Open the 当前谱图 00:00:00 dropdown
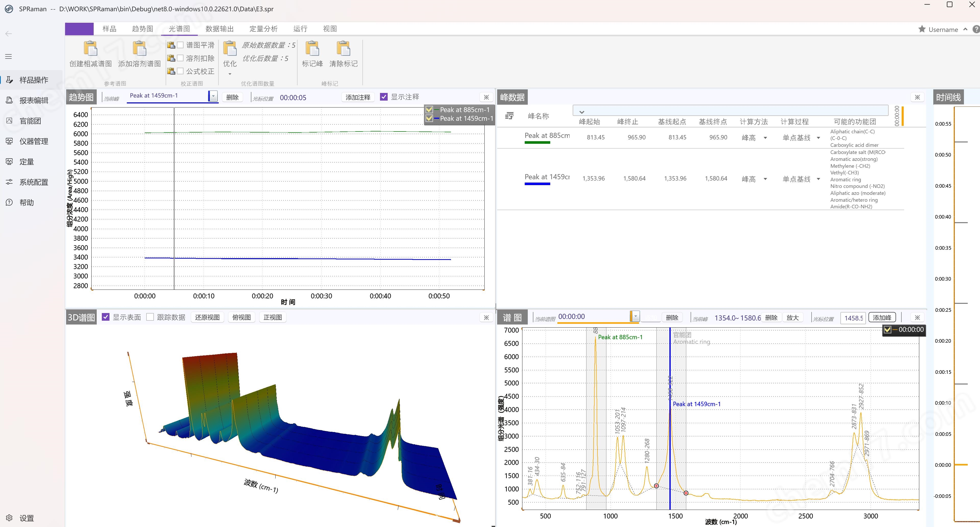 pos(635,316)
